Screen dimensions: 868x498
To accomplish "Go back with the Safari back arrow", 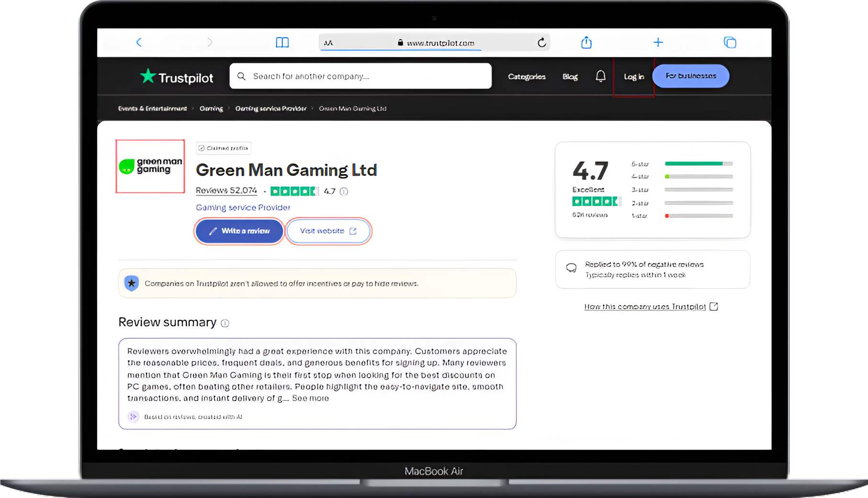I will click(139, 42).
